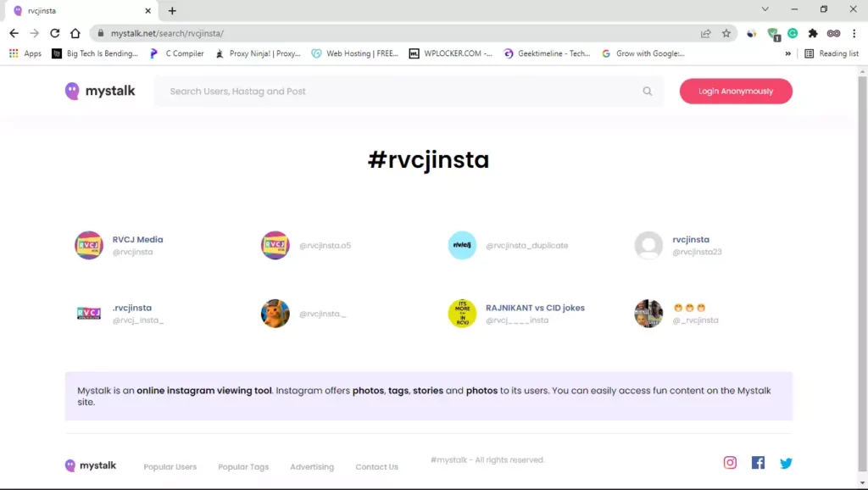868x490 pixels.
Task: Click Login Anonymously button
Action: [736, 92]
